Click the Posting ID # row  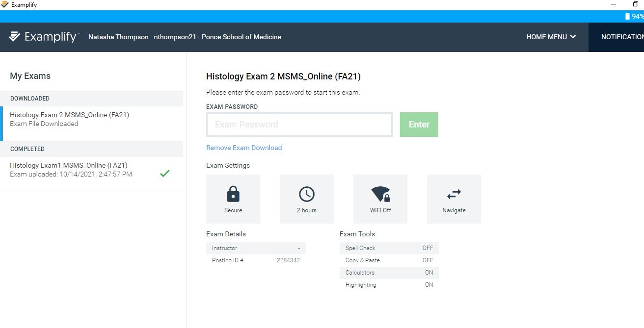coord(256,260)
